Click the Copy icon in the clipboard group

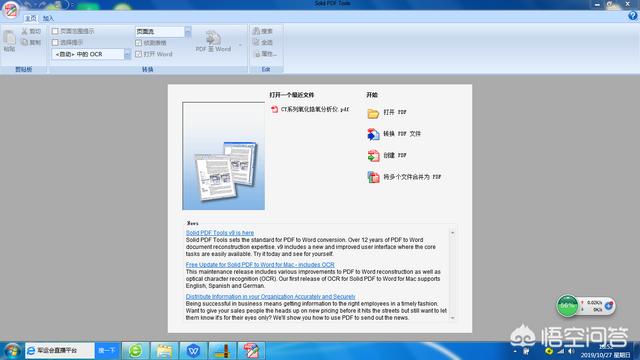click(24, 42)
